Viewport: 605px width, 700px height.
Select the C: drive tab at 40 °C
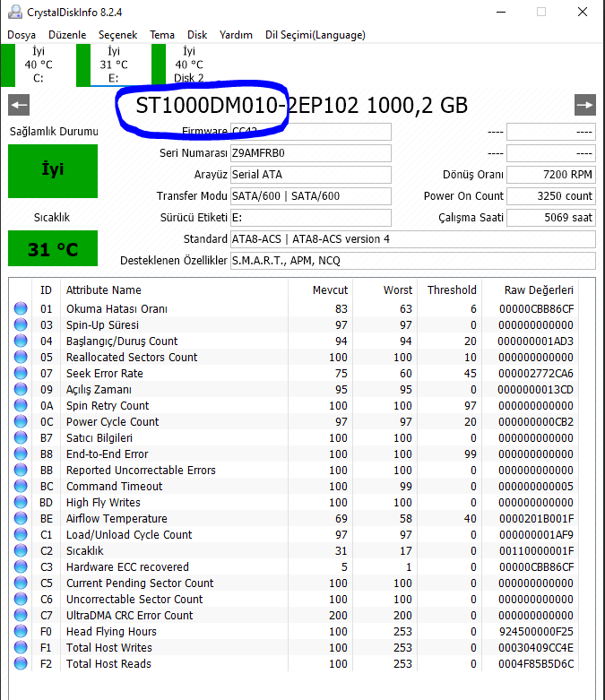(x=30, y=65)
